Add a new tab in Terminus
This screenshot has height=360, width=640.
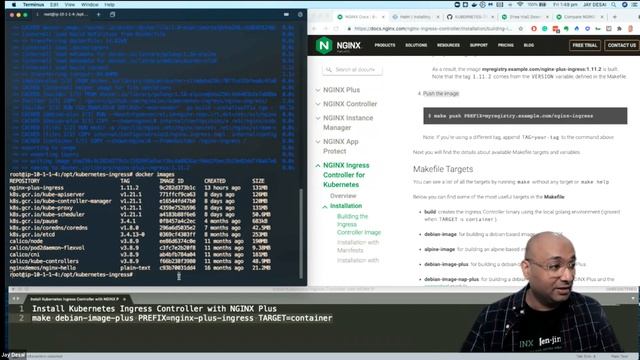coord(98,14)
